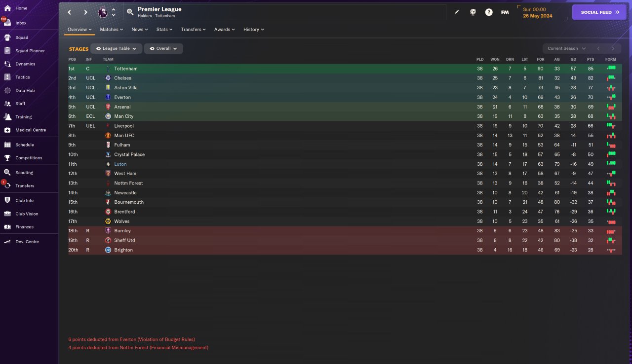Open the Finances sidebar icon
The height and width of the screenshot is (364, 632).
[7, 227]
